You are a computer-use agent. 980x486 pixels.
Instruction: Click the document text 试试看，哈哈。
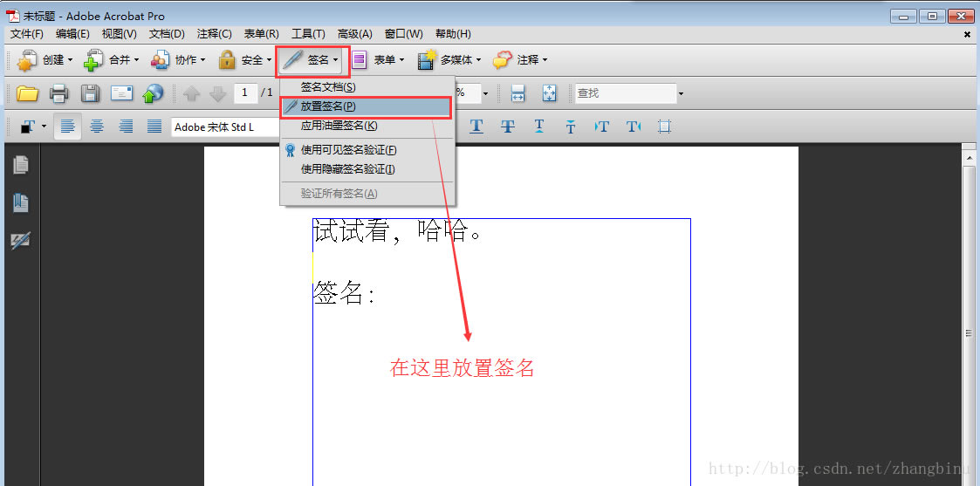pyautogui.click(x=398, y=232)
